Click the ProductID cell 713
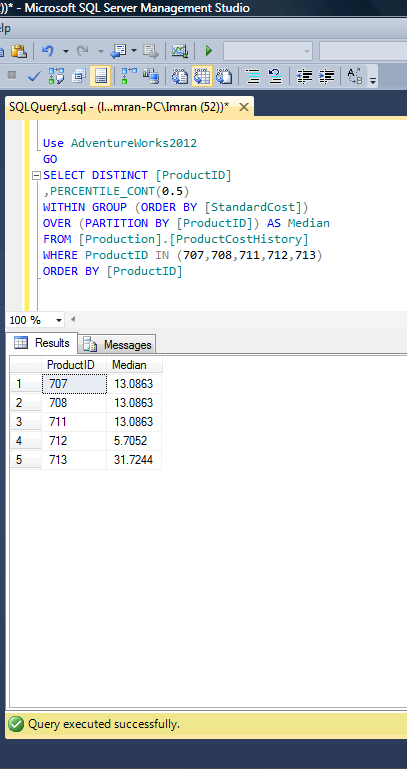 [x=74, y=460]
